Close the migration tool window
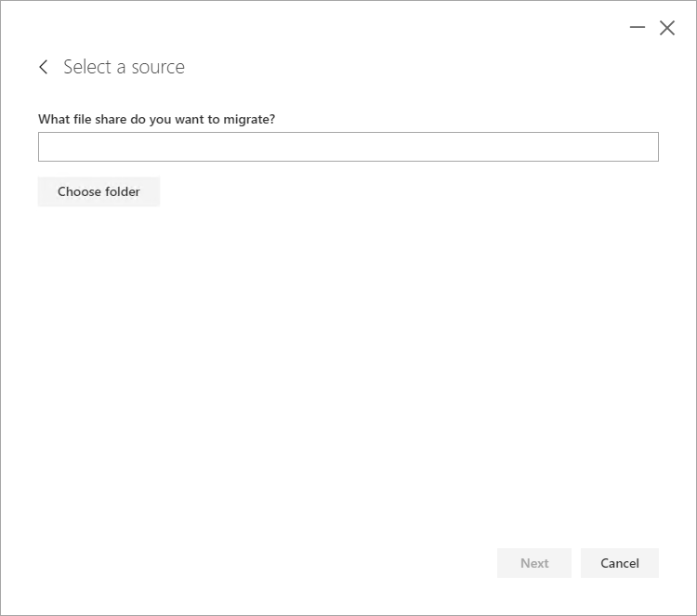 point(666,28)
